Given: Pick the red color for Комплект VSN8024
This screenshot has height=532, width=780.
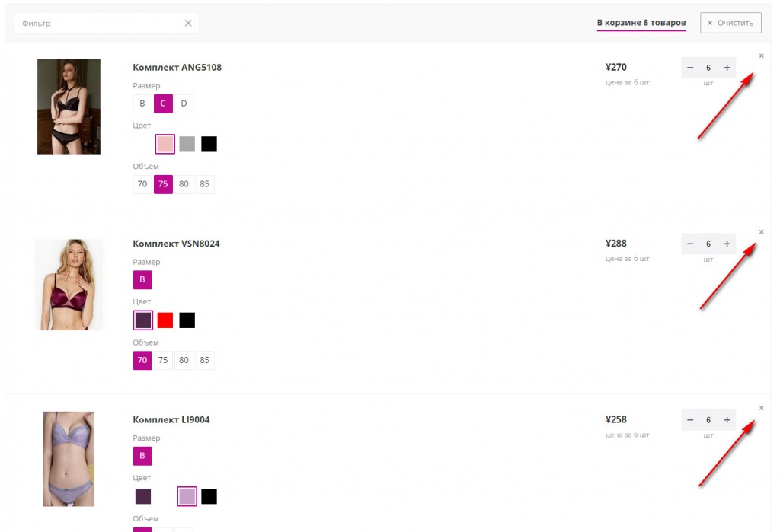Looking at the screenshot, I should (165, 320).
